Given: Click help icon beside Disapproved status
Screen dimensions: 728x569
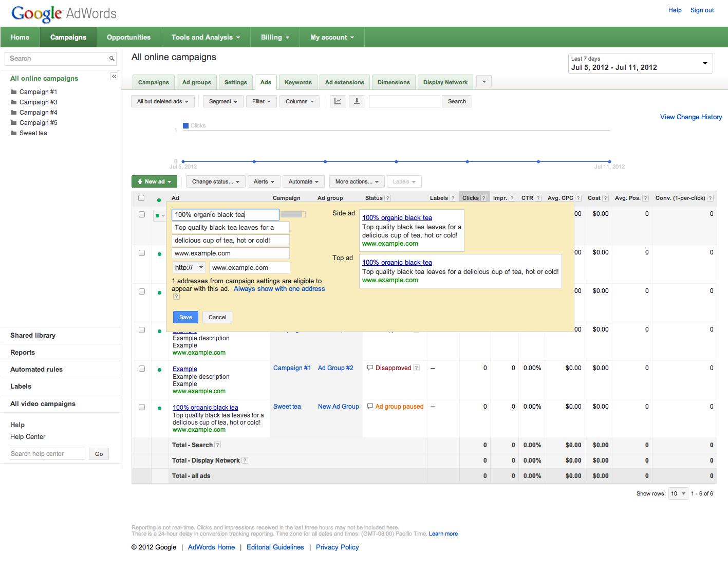Looking at the screenshot, I should pos(417,368).
